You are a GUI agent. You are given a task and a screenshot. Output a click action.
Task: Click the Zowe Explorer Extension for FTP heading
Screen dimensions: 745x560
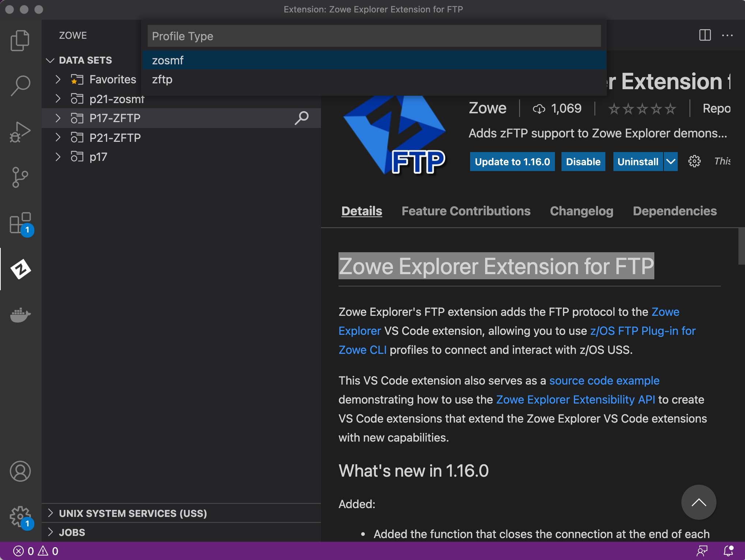point(496,266)
